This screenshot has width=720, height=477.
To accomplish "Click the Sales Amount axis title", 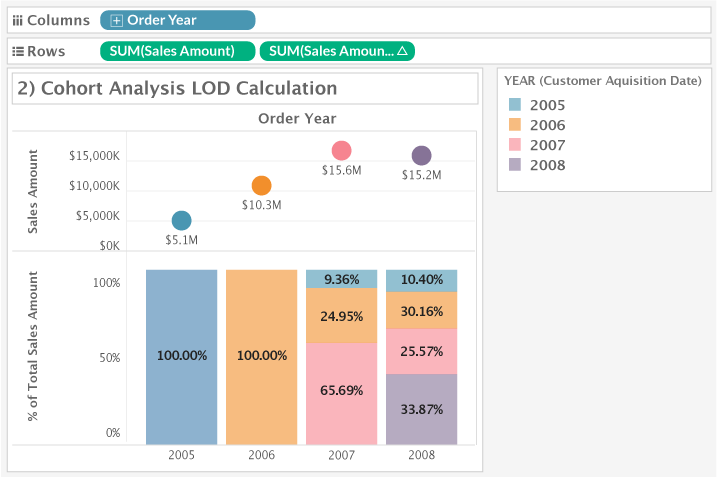I will [32, 191].
